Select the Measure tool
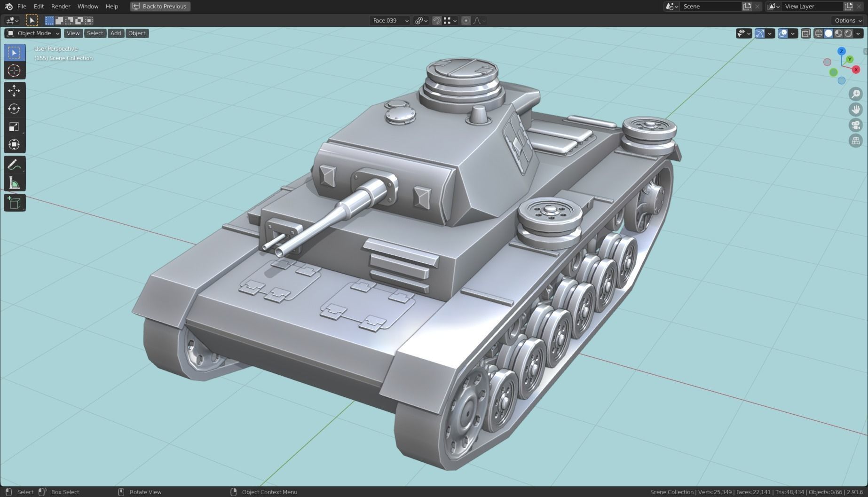 pyautogui.click(x=15, y=183)
